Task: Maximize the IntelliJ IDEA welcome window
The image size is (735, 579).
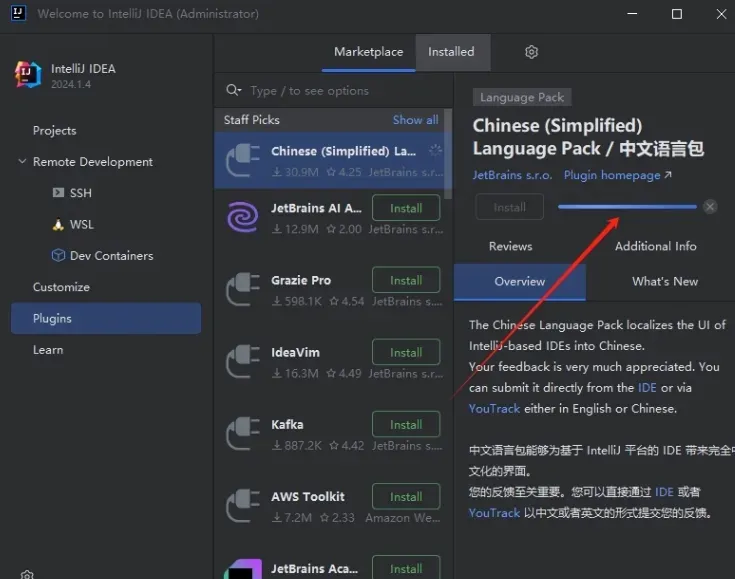Action: pos(677,14)
